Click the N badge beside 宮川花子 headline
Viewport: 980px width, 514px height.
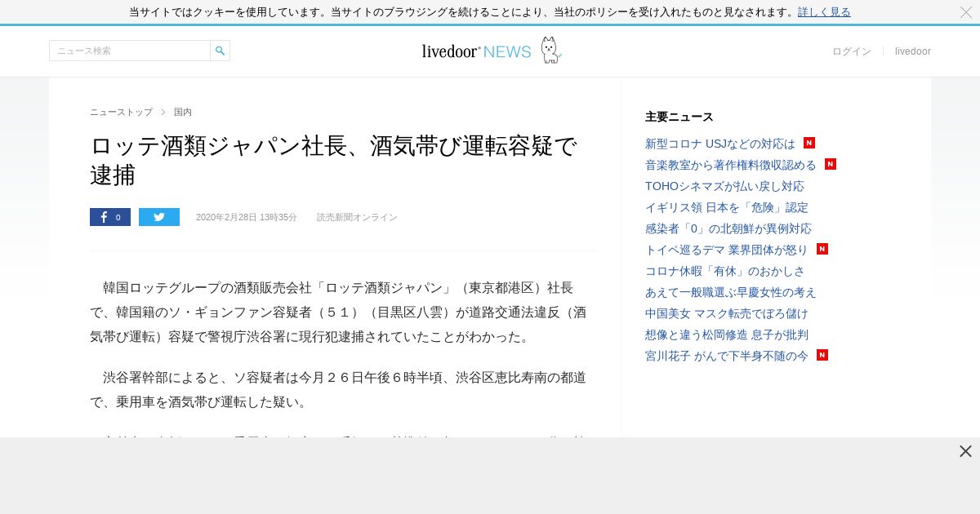pos(822,355)
